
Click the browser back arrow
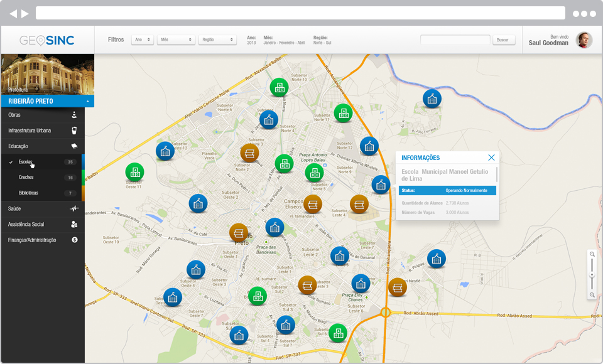[x=13, y=14]
